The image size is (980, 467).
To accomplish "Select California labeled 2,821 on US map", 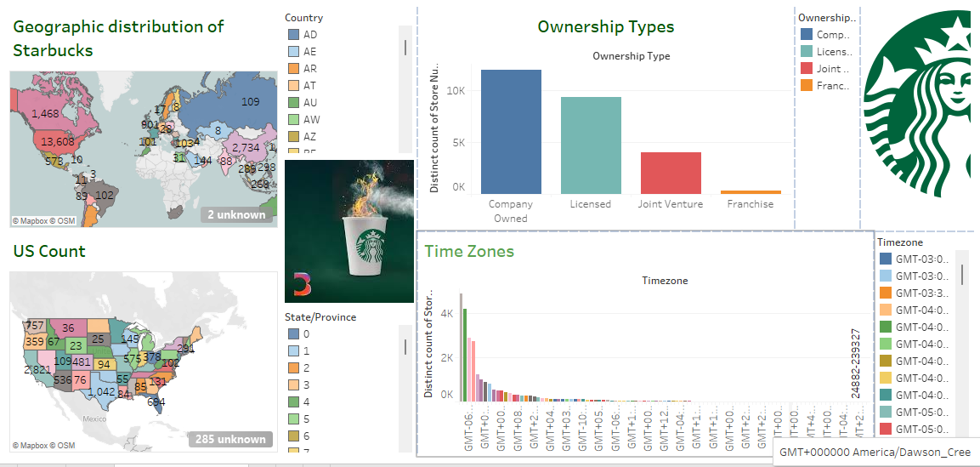I will coord(37,371).
